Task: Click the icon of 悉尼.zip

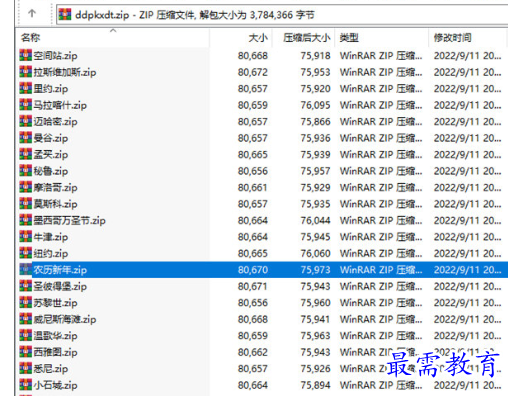Action: [x=26, y=368]
